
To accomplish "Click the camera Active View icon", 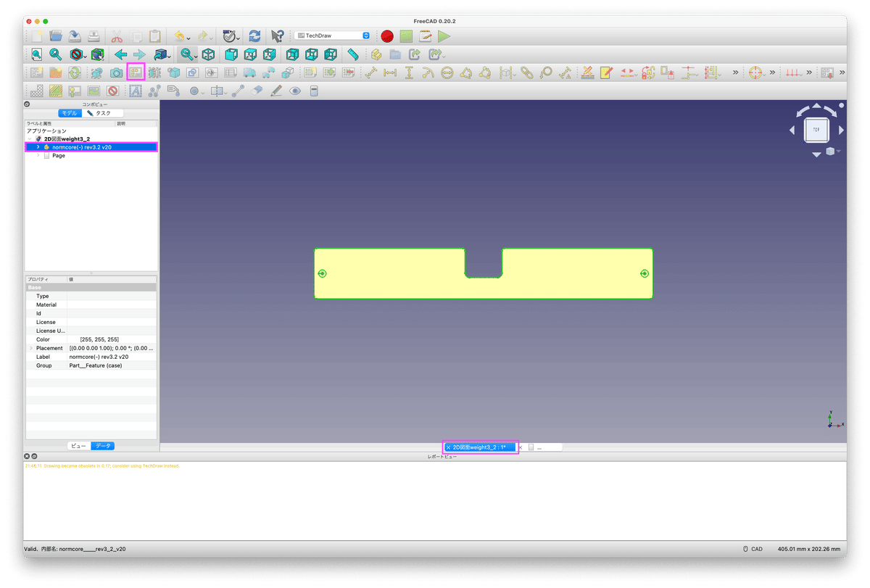I will tap(116, 73).
